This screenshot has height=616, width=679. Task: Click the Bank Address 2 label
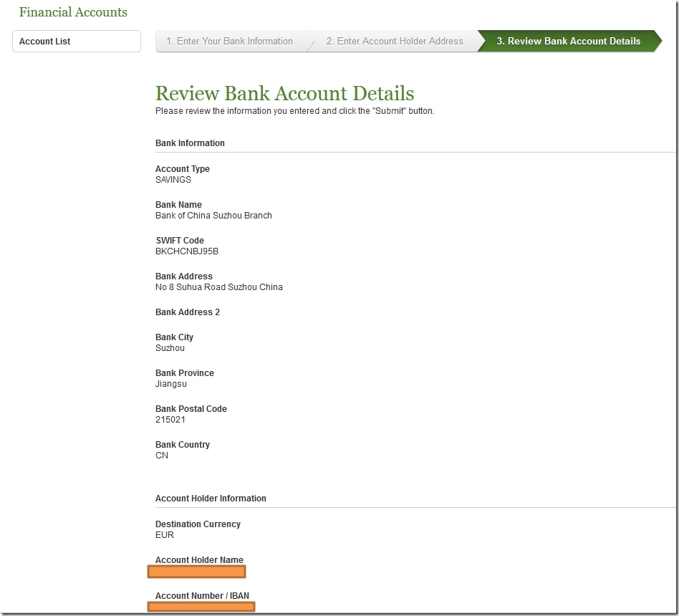coord(188,312)
